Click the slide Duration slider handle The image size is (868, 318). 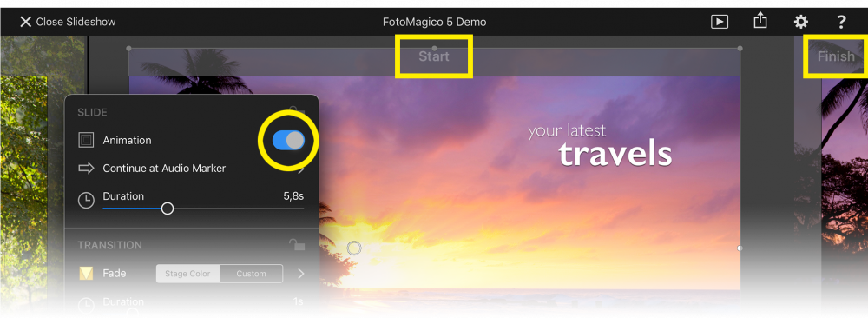point(168,209)
